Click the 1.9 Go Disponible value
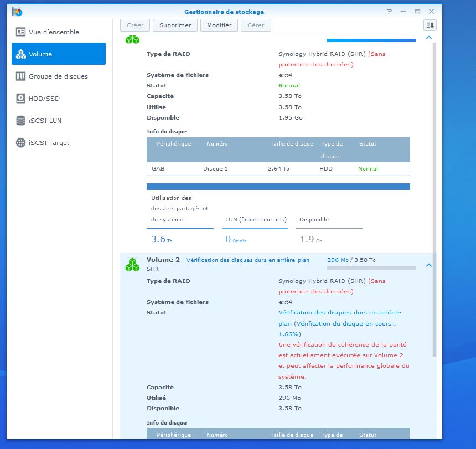476x449 pixels. click(x=311, y=240)
